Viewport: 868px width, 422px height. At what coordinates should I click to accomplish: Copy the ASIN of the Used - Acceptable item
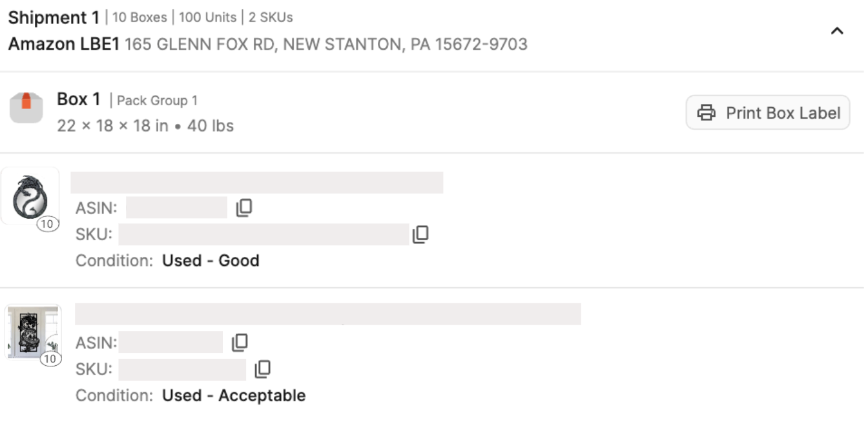click(x=240, y=342)
